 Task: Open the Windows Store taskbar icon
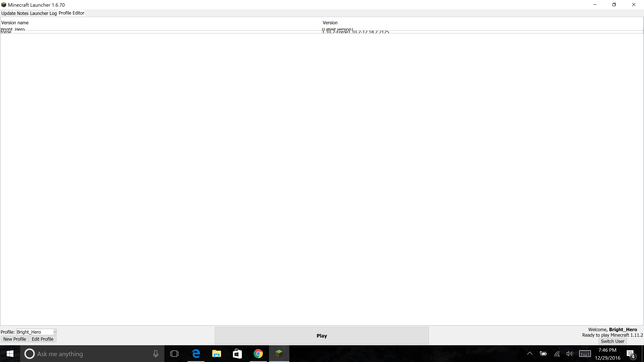(237, 354)
